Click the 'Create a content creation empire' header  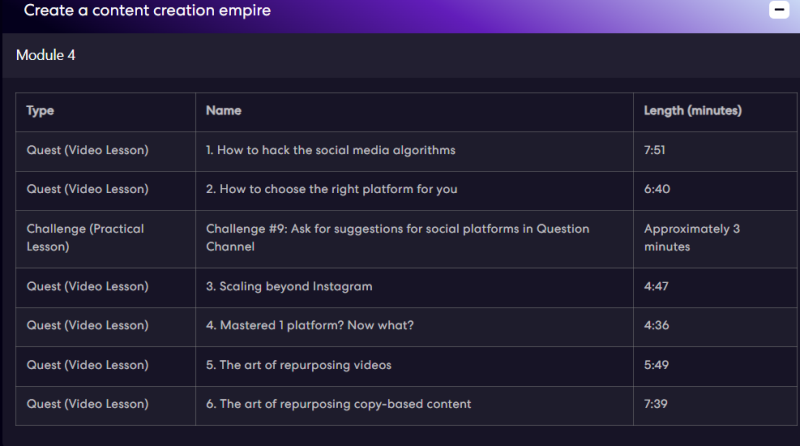point(147,10)
